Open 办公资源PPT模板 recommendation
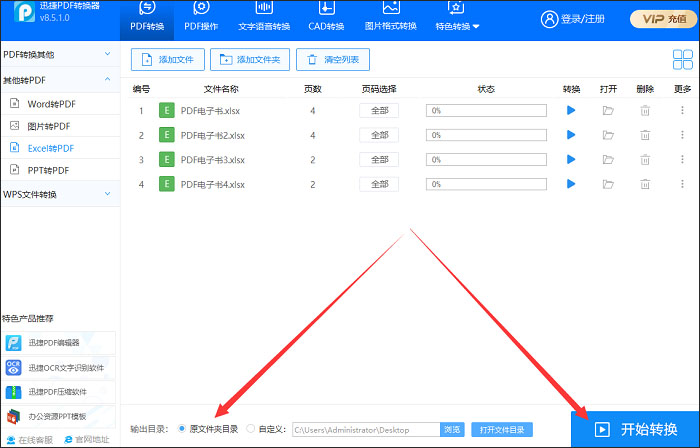Image resolution: width=700 pixels, height=448 pixels. pyautogui.click(x=58, y=417)
